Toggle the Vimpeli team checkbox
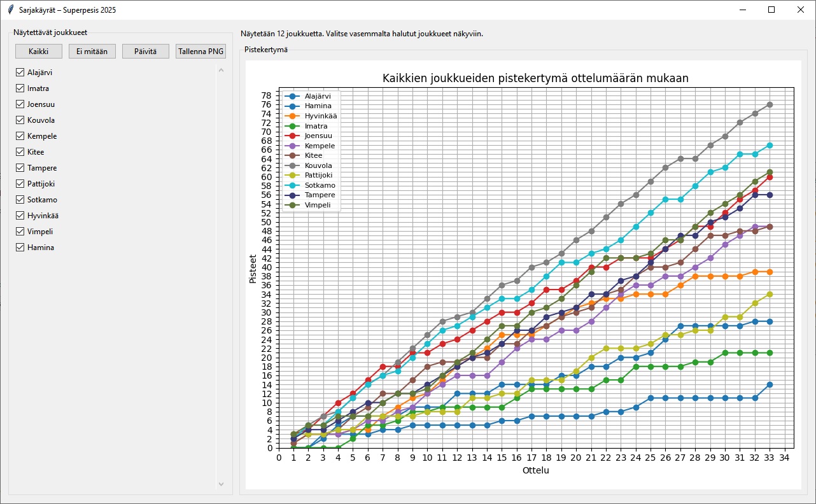 pos(20,232)
